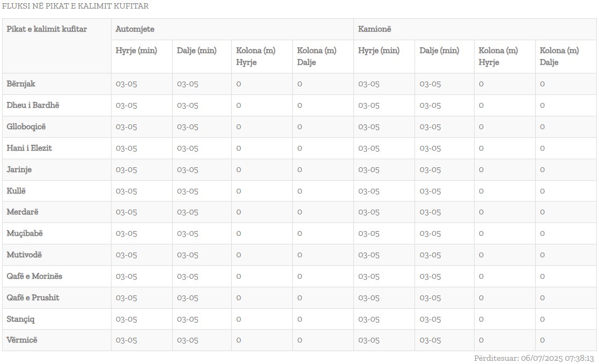The height and width of the screenshot is (364, 599).
Task: Click the Merdarë row name
Action: [23, 212]
